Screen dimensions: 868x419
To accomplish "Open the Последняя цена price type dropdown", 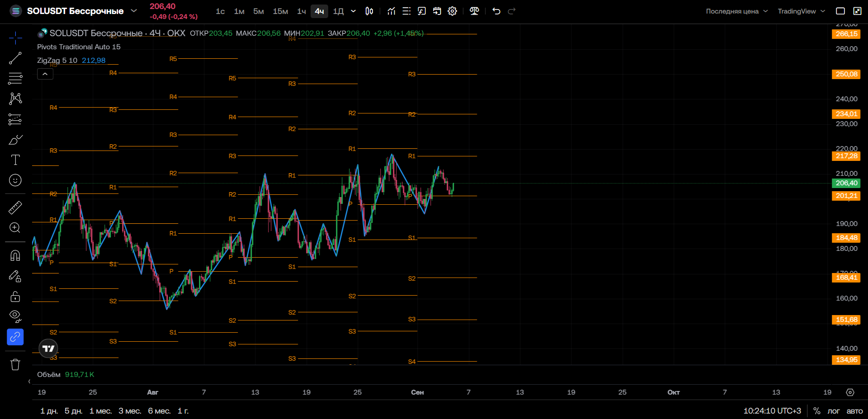I will [737, 11].
